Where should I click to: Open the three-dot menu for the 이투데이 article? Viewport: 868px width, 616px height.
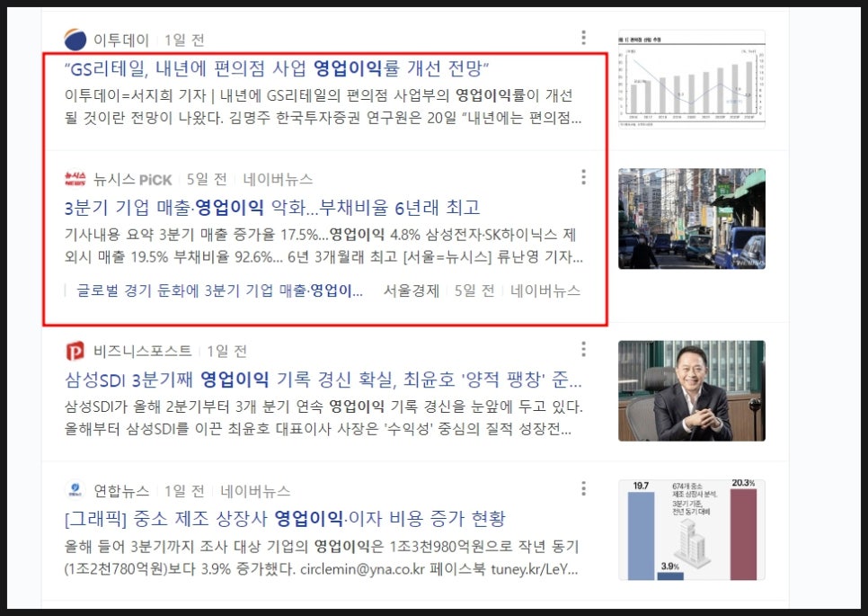click(x=583, y=38)
